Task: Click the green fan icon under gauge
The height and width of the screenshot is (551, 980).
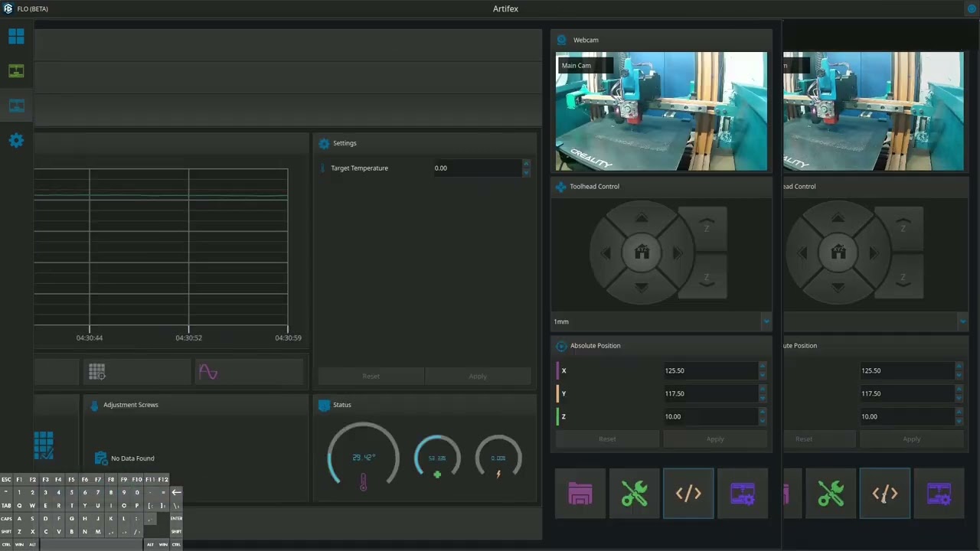Action: pos(437,474)
